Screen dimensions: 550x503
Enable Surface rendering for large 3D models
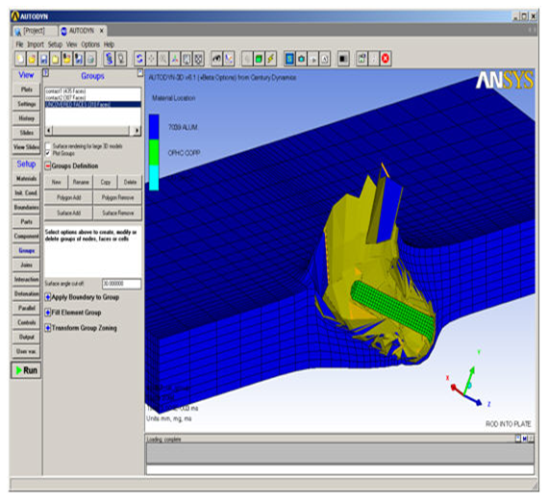[x=48, y=146]
